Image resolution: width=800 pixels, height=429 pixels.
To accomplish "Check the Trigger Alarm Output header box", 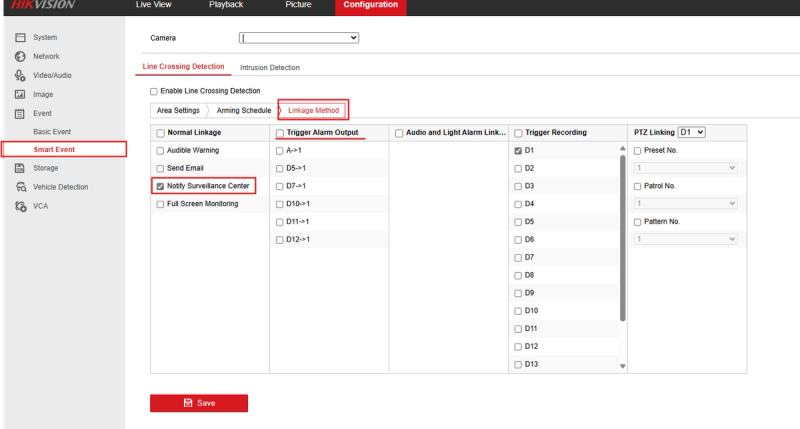I will pos(280,133).
